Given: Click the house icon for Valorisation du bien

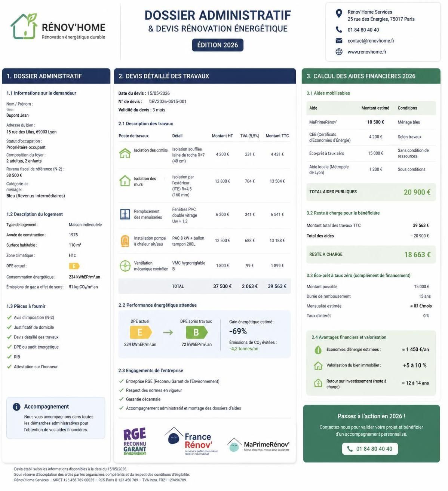Looking at the screenshot, I should (x=318, y=365).
